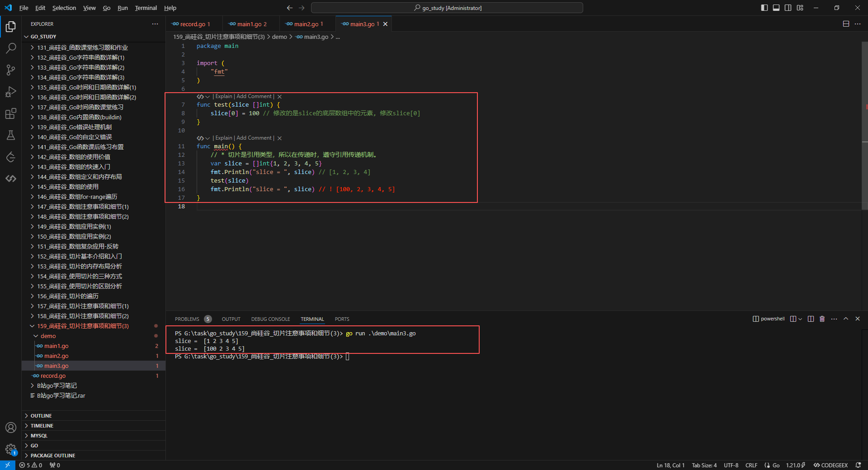The image size is (868, 470).
Task: Expand the OUTLINE section
Action: 41,416
